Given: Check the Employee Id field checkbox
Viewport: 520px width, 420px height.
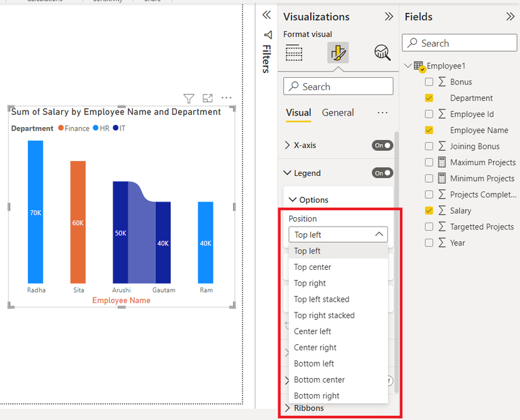Looking at the screenshot, I should [x=429, y=114].
